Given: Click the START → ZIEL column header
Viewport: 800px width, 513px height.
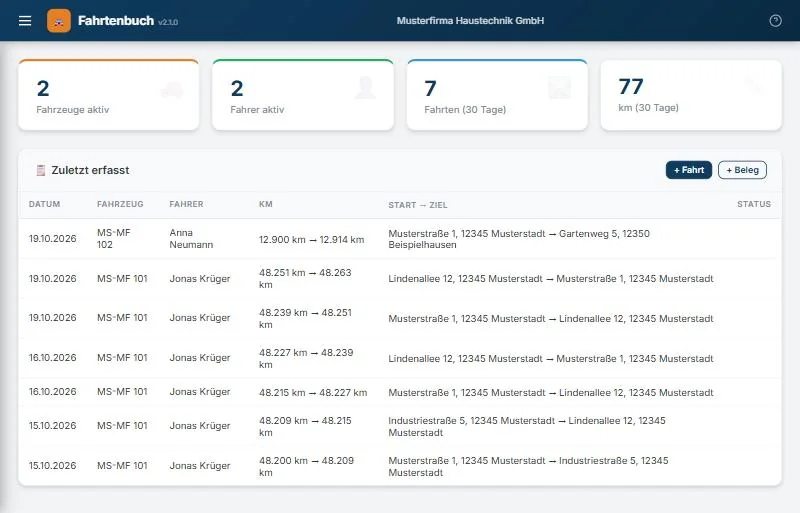Looking at the screenshot, I should pyautogui.click(x=418, y=205).
